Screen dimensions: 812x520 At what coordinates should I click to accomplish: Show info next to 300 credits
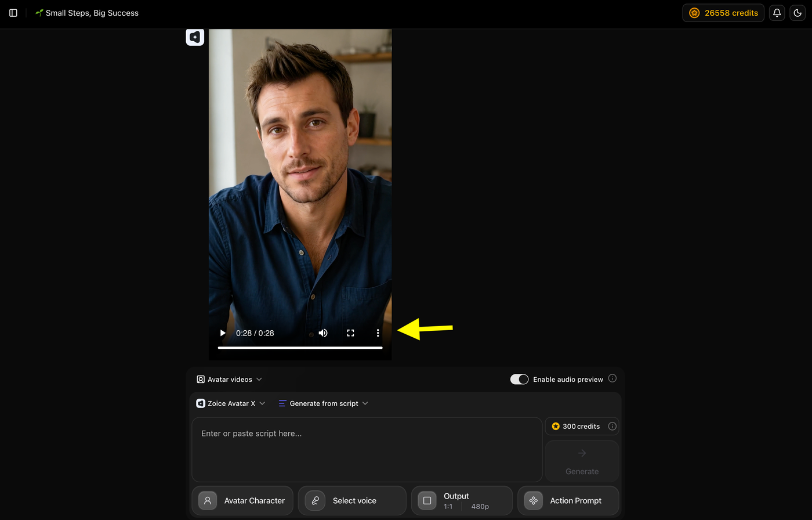click(612, 426)
